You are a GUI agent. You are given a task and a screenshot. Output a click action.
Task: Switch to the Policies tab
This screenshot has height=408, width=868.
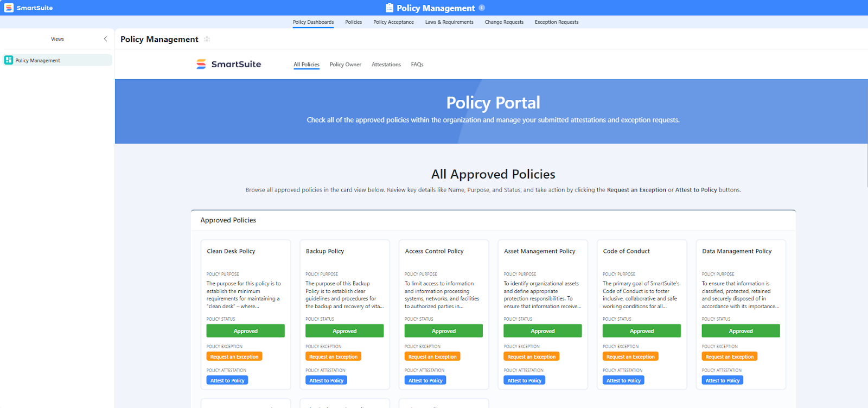click(x=353, y=22)
